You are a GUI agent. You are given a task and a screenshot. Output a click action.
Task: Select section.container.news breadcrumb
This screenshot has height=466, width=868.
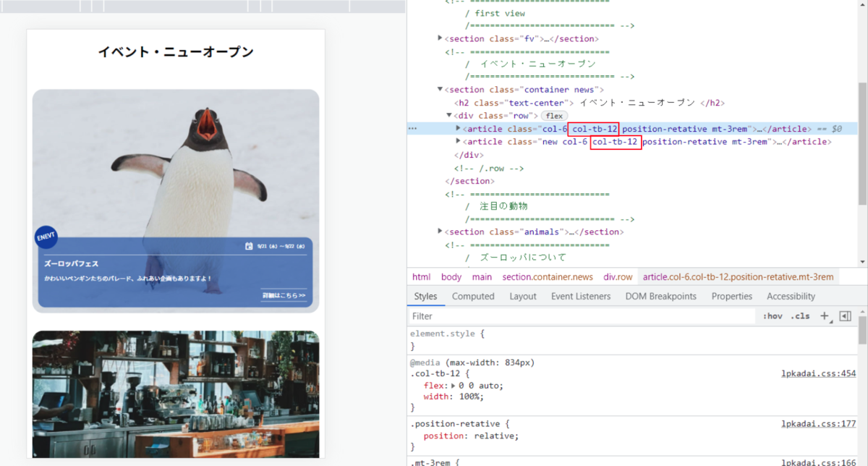click(548, 277)
